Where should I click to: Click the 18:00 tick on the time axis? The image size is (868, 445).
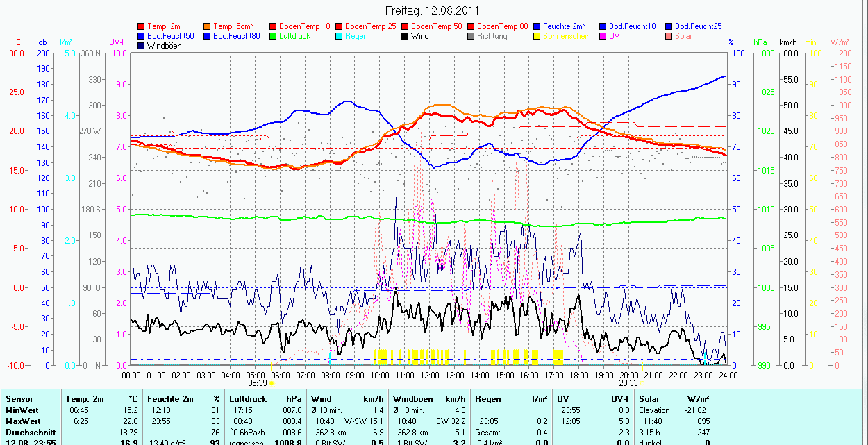click(x=578, y=375)
